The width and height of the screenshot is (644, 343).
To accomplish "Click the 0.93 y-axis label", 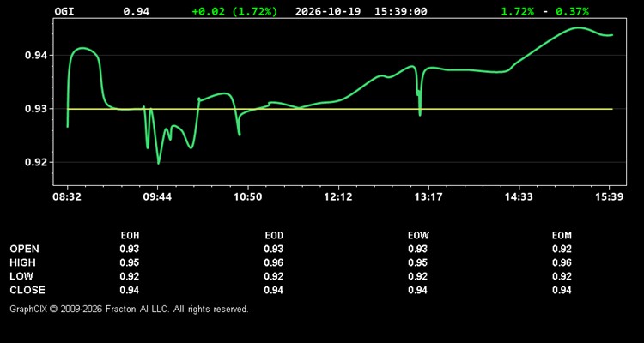I will click(36, 109).
